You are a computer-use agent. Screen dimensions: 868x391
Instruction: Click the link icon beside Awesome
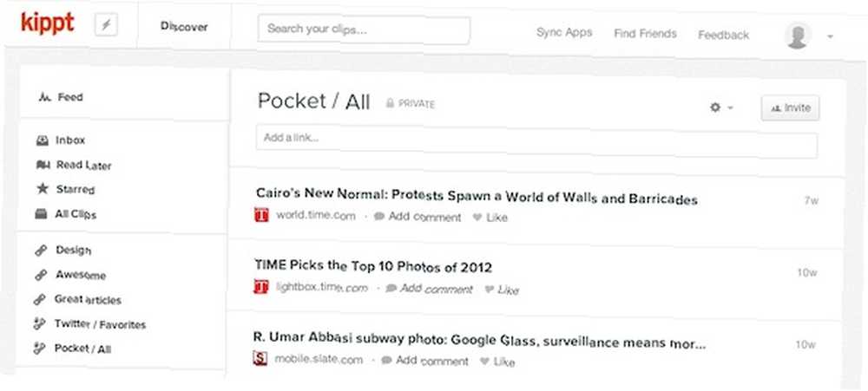[41, 275]
